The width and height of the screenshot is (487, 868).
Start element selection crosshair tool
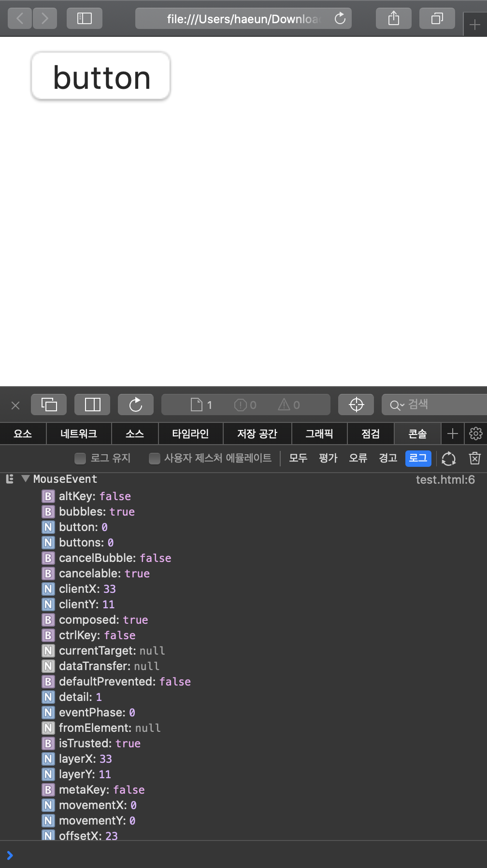(356, 405)
